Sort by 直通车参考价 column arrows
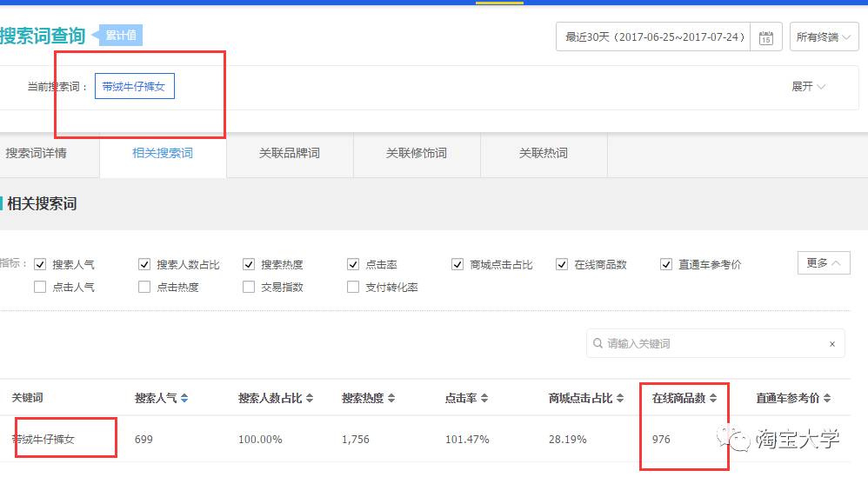Image resolution: width=868 pixels, height=477 pixels. pos(827,398)
